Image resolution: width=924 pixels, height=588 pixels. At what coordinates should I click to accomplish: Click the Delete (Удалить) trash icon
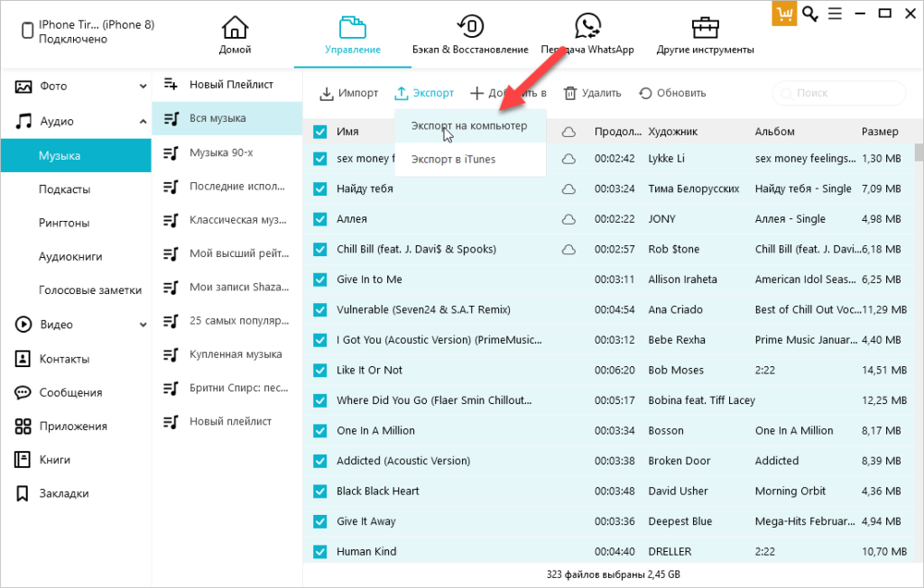[x=570, y=93]
